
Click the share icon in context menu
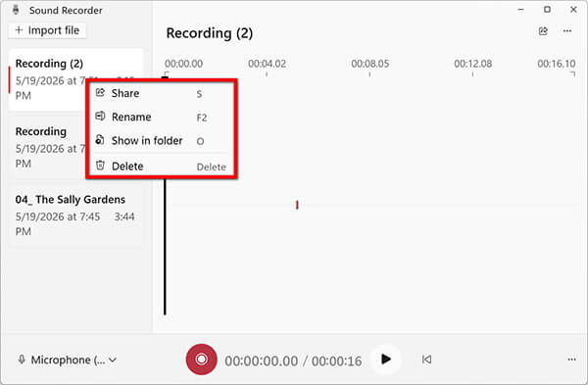100,93
